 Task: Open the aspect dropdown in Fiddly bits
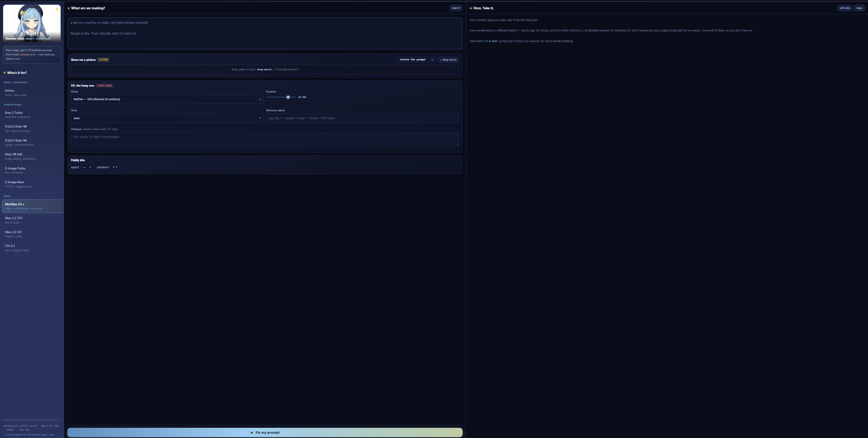pyautogui.click(x=87, y=167)
